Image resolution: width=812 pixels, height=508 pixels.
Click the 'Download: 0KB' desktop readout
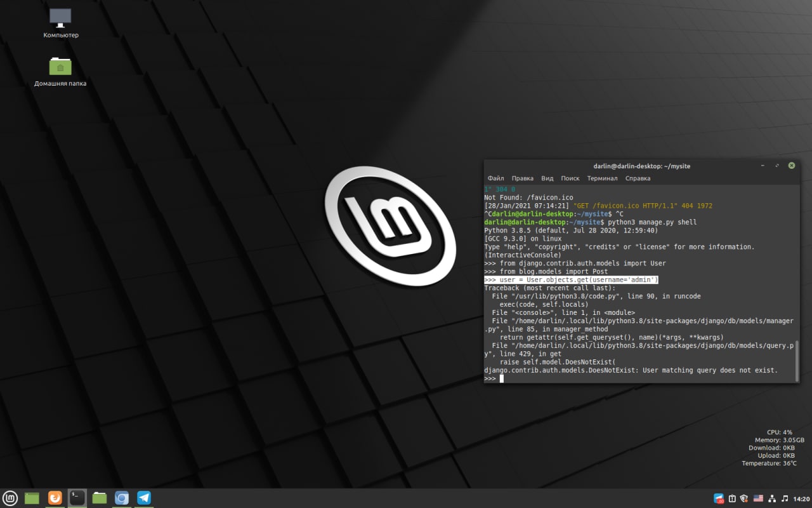771,448
